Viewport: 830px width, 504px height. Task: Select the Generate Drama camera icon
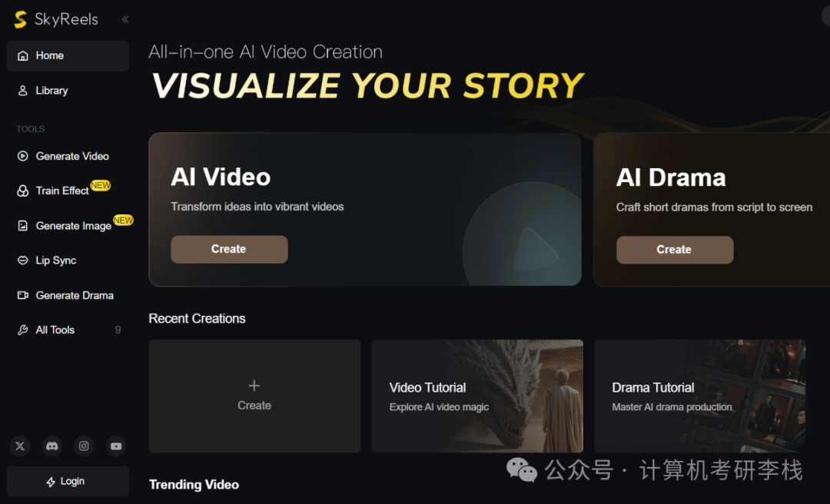coord(22,295)
